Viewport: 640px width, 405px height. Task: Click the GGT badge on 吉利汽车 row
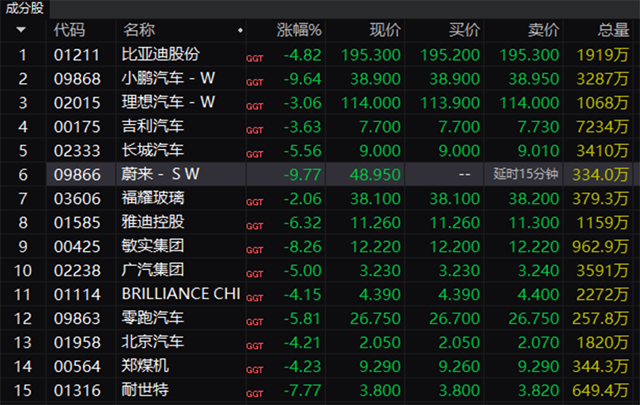(255, 131)
